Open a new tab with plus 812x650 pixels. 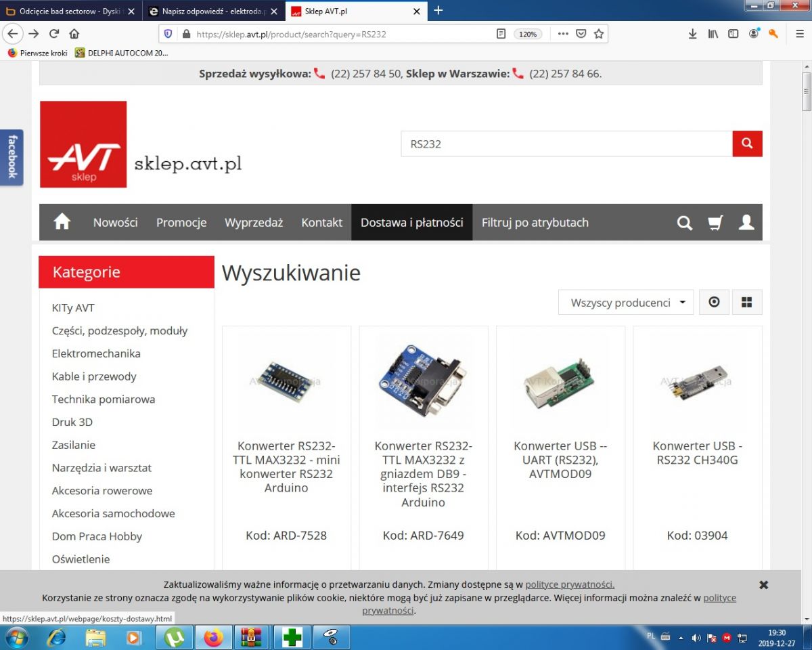[438, 10]
